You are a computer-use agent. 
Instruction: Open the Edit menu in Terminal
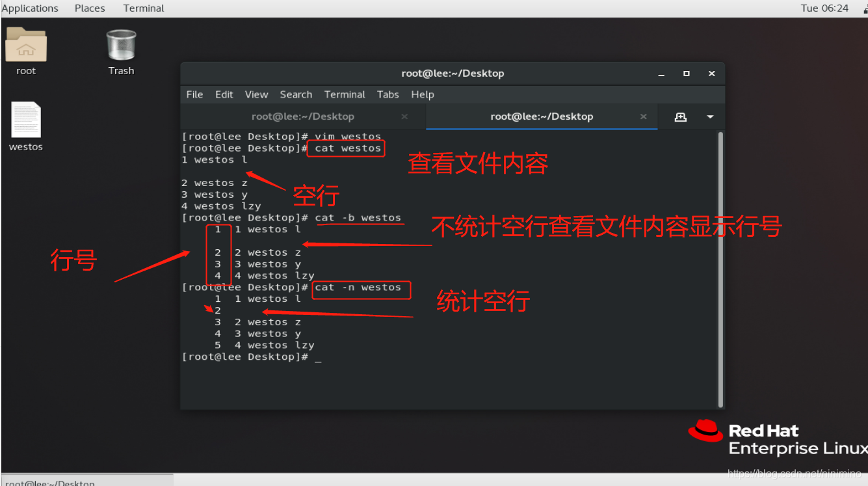click(x=224, y=94)
